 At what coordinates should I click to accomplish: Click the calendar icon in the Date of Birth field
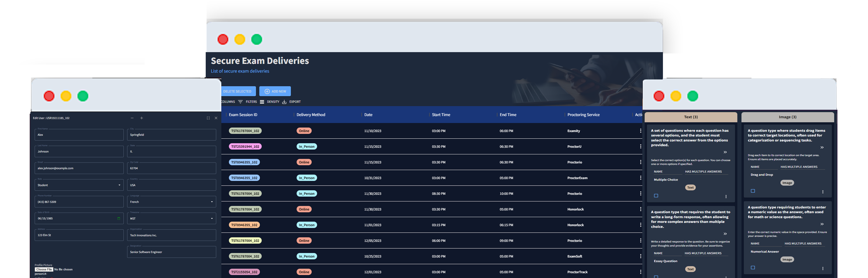(119, 218)
